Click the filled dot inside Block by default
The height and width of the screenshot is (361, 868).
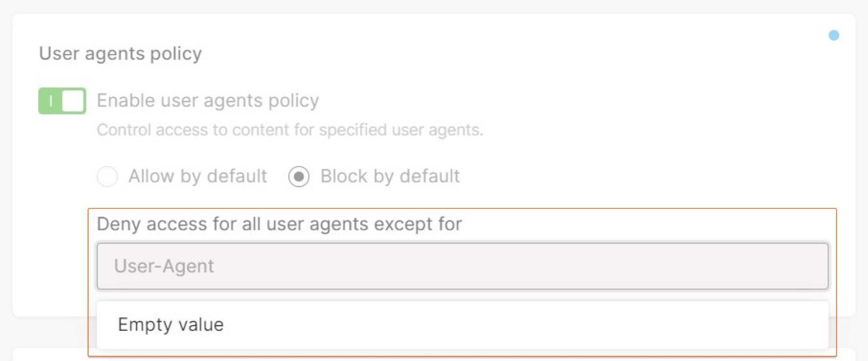(x=299, y=176)
